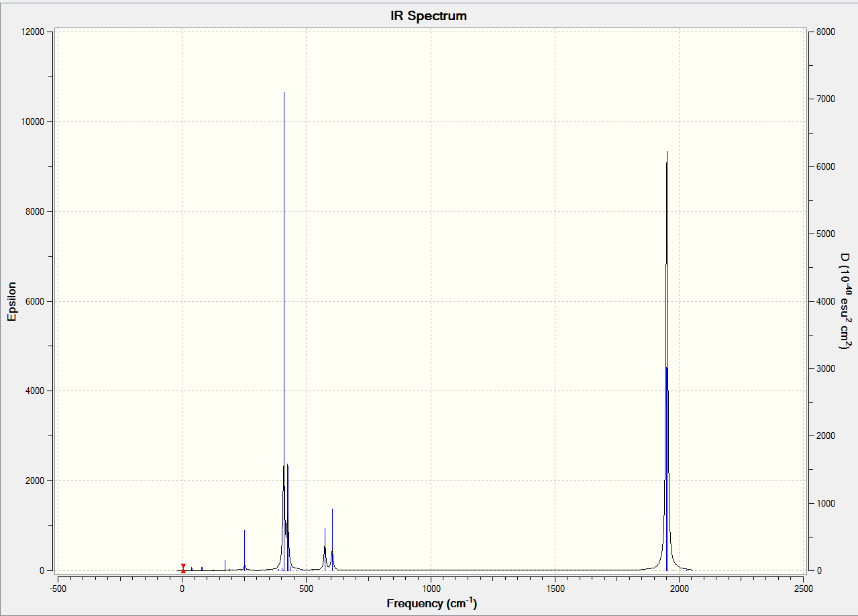Click the 1500 tick on the Frequency axis
Screen dimensions: 858x616
pyautogui.click(x=555, y=588)
